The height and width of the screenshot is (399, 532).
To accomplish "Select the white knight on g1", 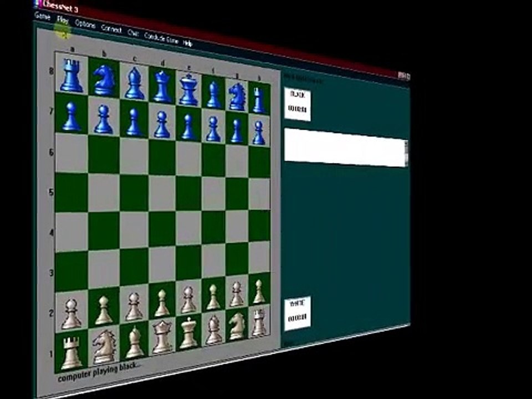I will 237,326.
